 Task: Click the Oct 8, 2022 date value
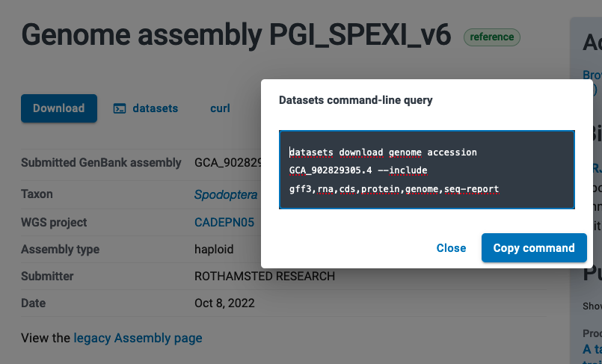pos(224,303)
